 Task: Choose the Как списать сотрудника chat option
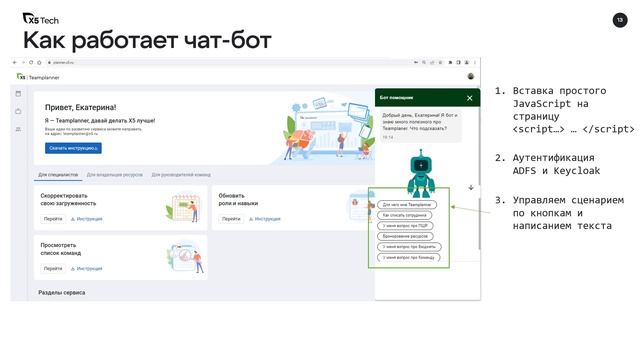[x=404, y=215]
